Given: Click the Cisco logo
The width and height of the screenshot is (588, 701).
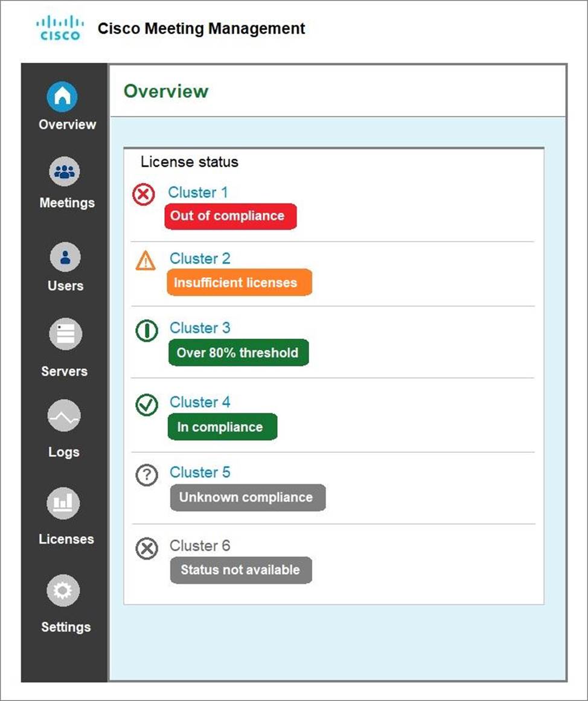Looking at the screenshot, I should (59, 28).
